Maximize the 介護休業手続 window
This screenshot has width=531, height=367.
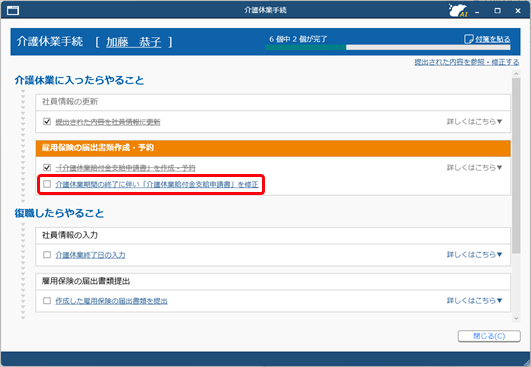(x=497, y=11)
